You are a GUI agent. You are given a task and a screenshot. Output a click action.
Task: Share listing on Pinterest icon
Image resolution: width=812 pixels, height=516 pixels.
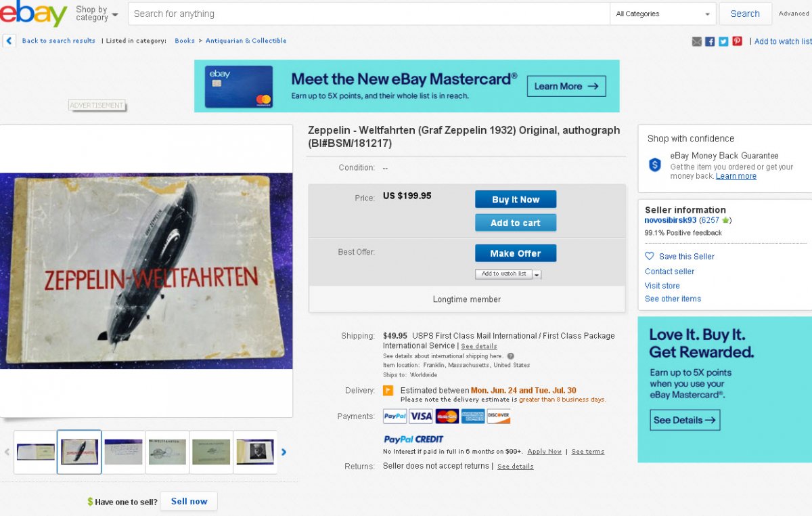(737, 41)
